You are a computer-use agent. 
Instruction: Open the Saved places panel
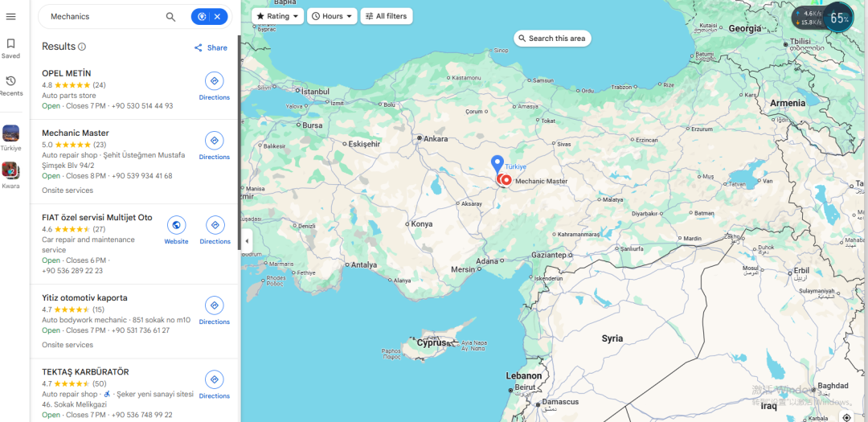point(10,48)
